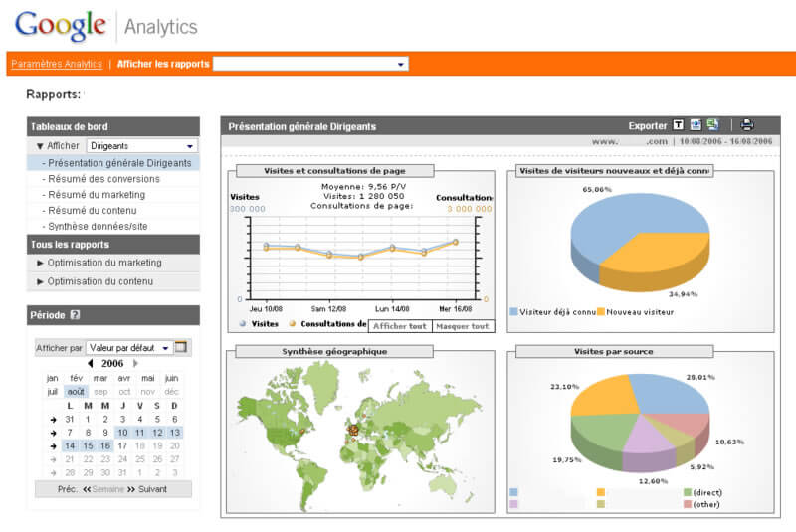The height and width of the screenshot is (532, 796).
Task: Click day 17 in the calendar
Action: 122,446
